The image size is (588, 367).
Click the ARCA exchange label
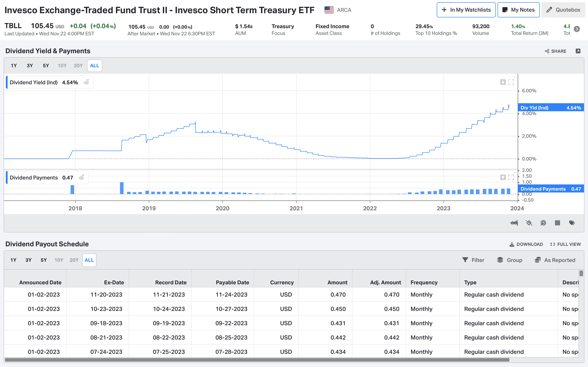[x=344, y=10]
